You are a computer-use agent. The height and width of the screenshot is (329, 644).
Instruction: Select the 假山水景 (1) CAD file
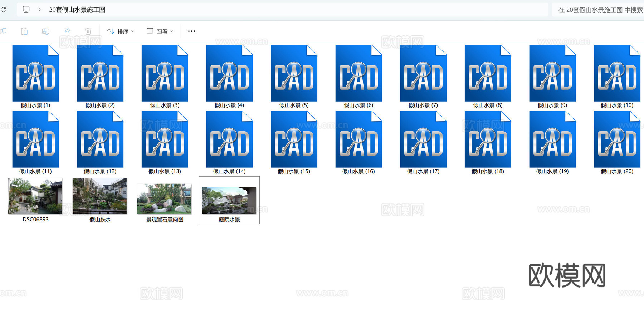point(36,73)
